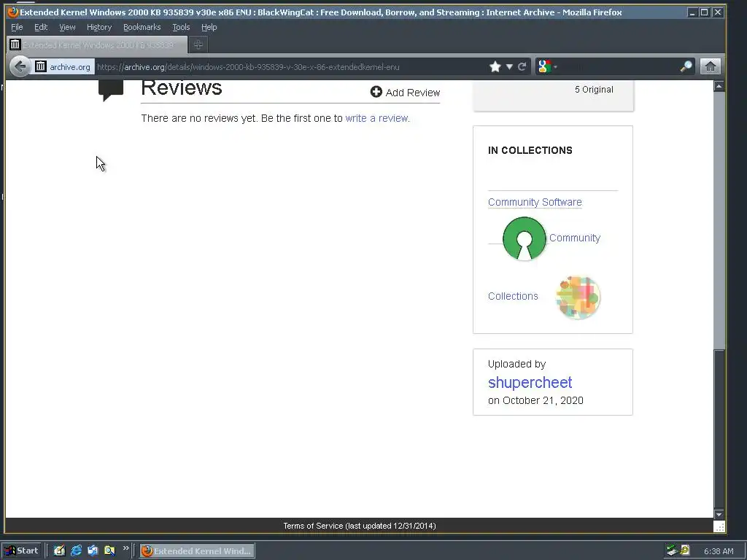
Task: Open the URL history dropdown arrow
Action: point(509,66)
